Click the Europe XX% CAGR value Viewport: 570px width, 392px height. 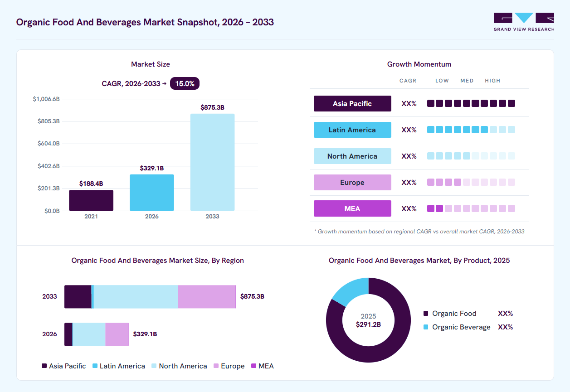click(409, 182)
